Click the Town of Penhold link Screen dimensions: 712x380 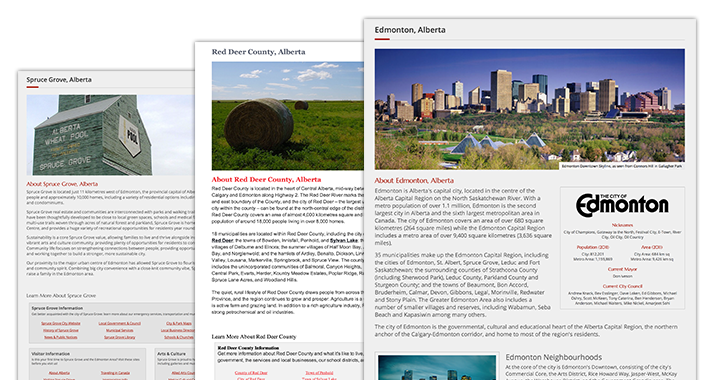click(x=319, y=373)
